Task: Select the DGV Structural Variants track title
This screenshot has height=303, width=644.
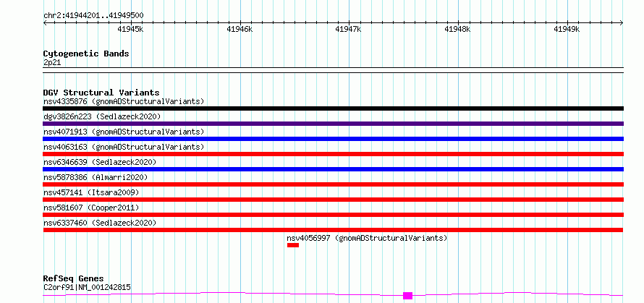Action: pyautogui.click(x=101, y=93)
